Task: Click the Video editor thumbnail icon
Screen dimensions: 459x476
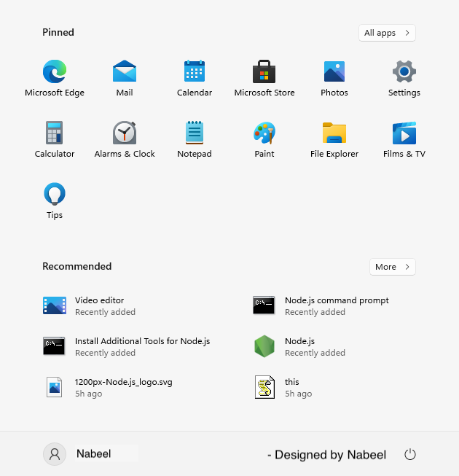Action: [55, 305]
